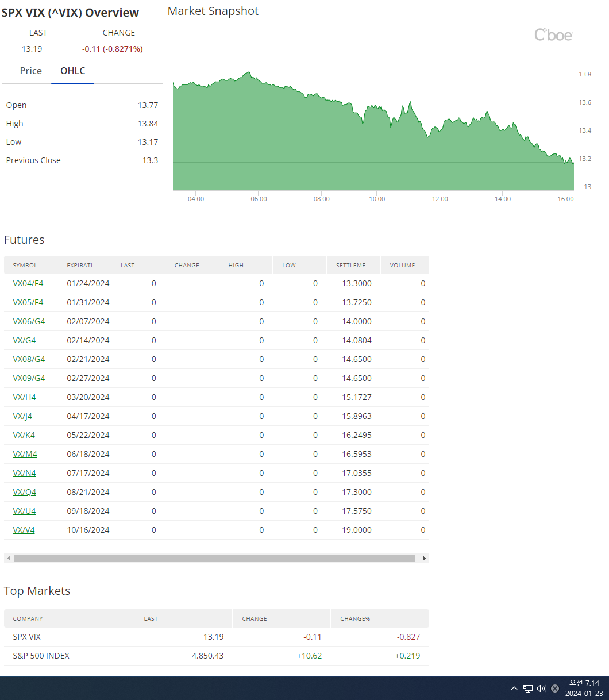Sort futures by Low column header
Viewport: 609px width, 700px height.
point(300,265)
